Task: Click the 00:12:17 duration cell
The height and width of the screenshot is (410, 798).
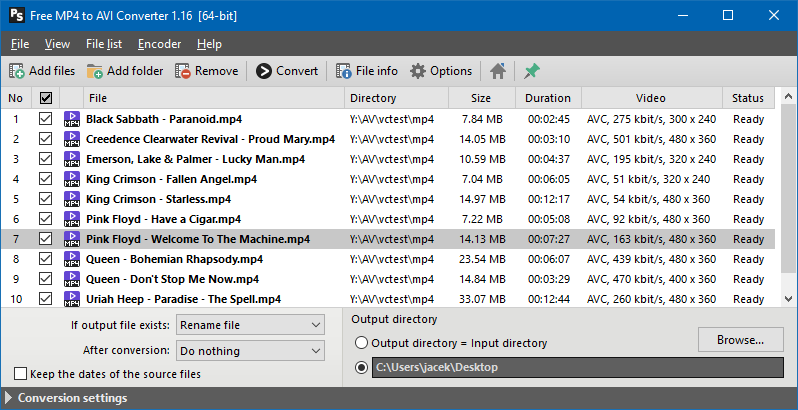Action: tap(549, 199)
